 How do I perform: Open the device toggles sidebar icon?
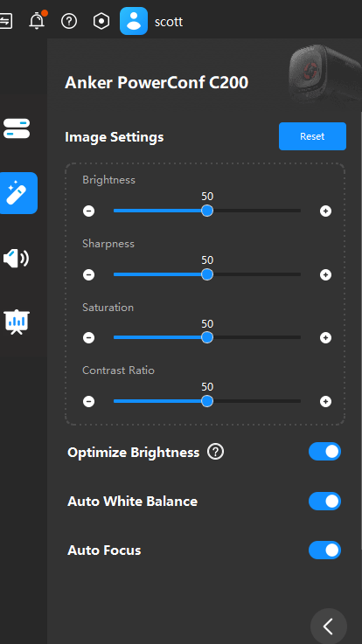point(17,128)
